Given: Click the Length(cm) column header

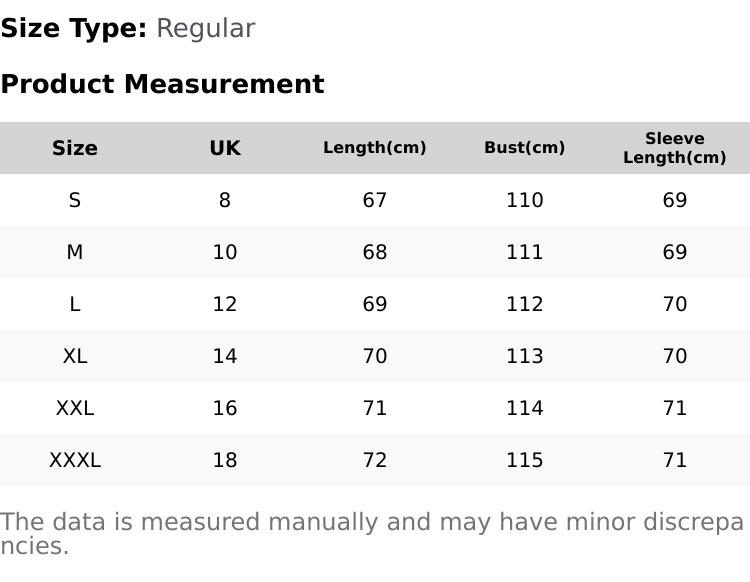Looking at the screenshot, I should click(x=375, y=148).
